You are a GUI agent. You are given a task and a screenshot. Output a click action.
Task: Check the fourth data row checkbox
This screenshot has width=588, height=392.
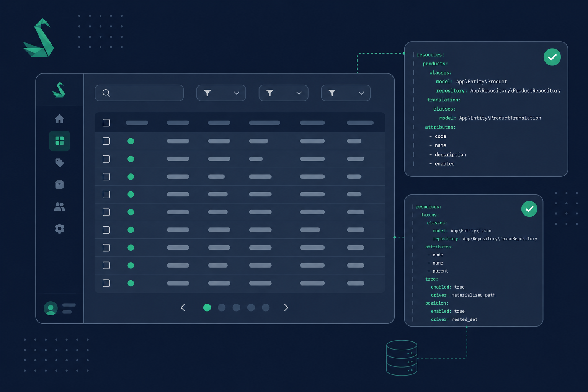(x=106, y=194)
